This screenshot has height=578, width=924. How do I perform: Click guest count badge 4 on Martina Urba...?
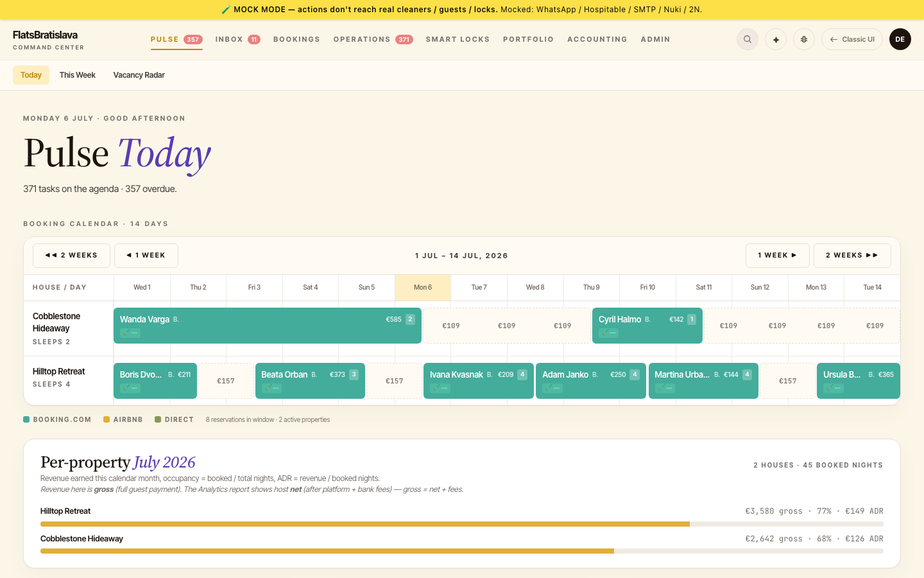(747, 374)
